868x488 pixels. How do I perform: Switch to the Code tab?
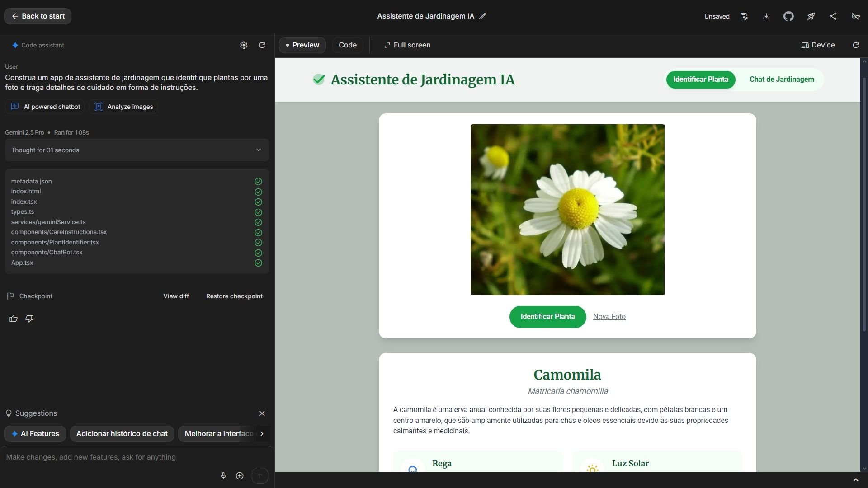click(x=347, y=45)
